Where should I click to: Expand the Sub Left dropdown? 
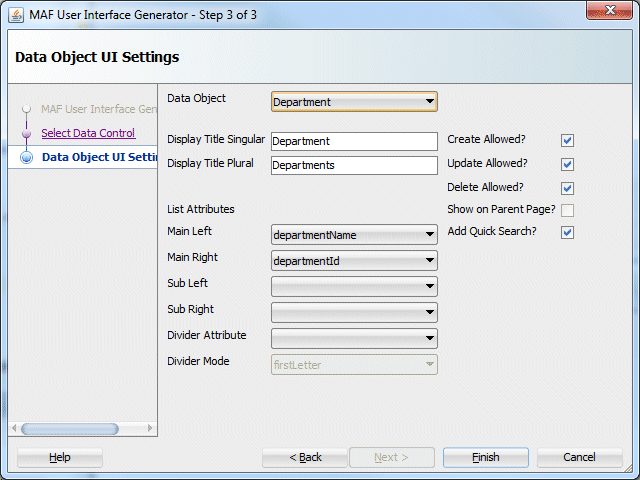coord(354,287)
